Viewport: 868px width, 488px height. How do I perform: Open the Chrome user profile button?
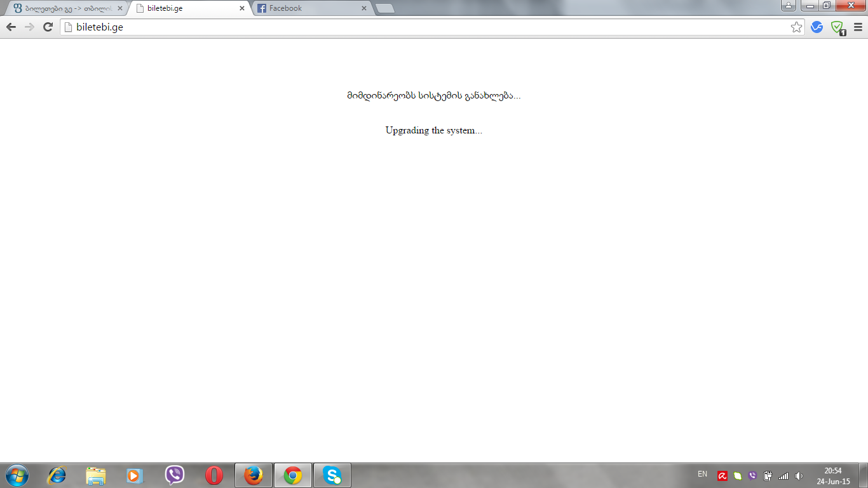(x=789, y=6)
